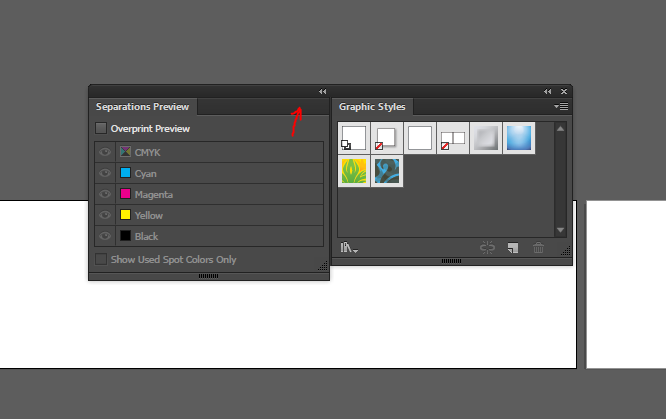The height and width of the screenshot is (419, 666).
Task: Click the CMYK row label
Action: tap(147, 152)
